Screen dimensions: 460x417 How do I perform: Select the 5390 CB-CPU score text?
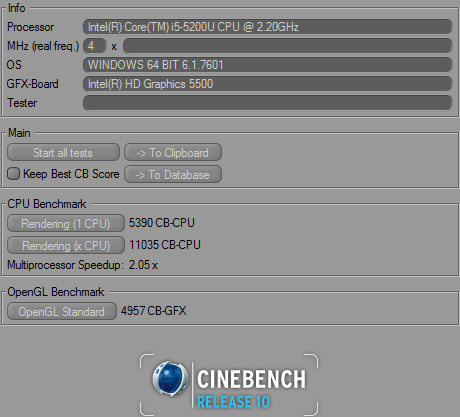click(162, 223)
